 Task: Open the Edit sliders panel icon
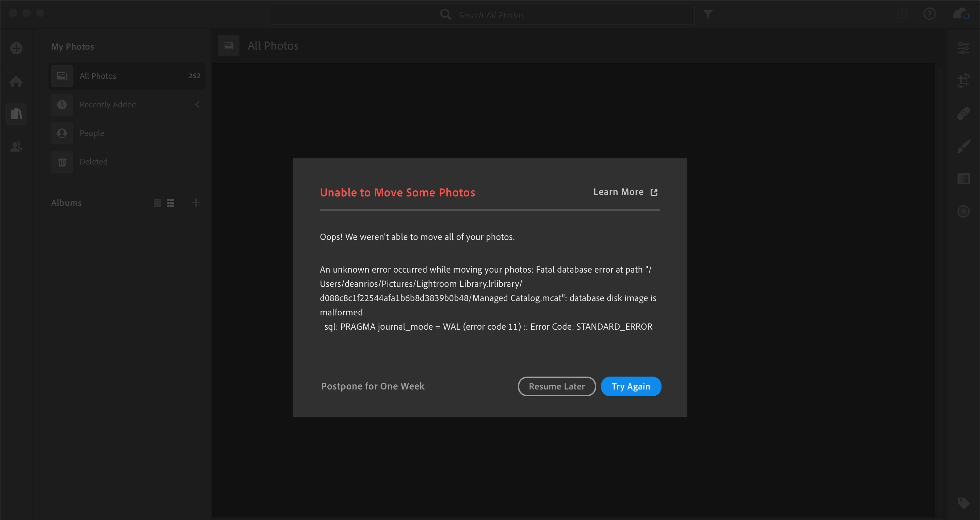tap(963, 48)
